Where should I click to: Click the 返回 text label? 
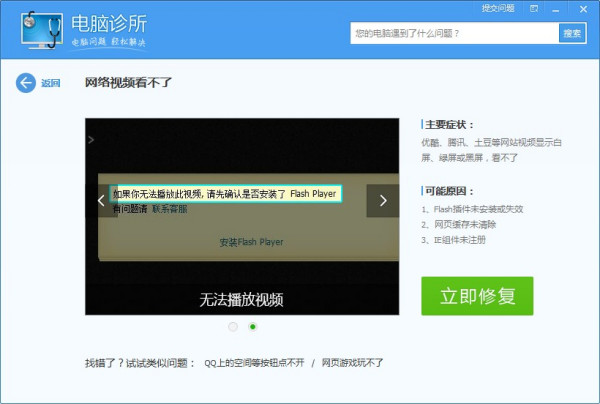point(51,83)
